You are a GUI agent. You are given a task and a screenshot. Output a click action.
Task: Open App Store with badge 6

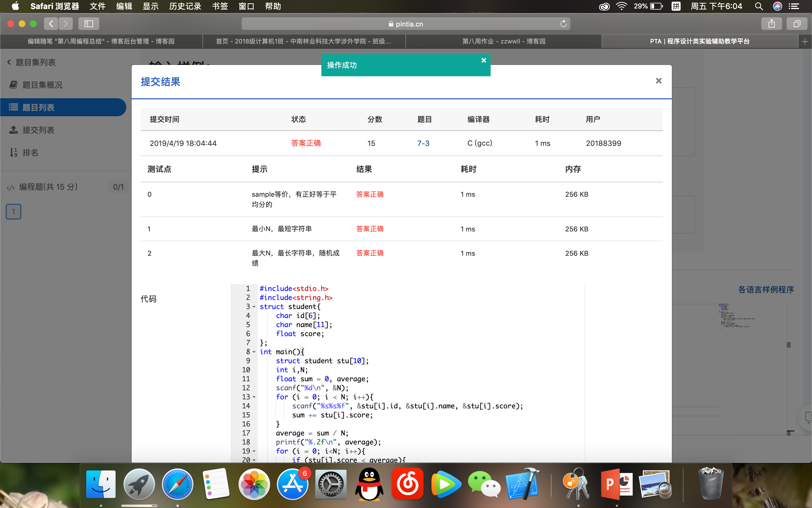293,485
